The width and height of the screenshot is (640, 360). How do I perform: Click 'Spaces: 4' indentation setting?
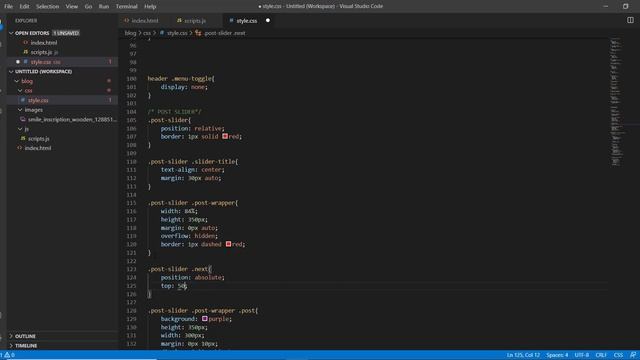[x=557, y=355]
